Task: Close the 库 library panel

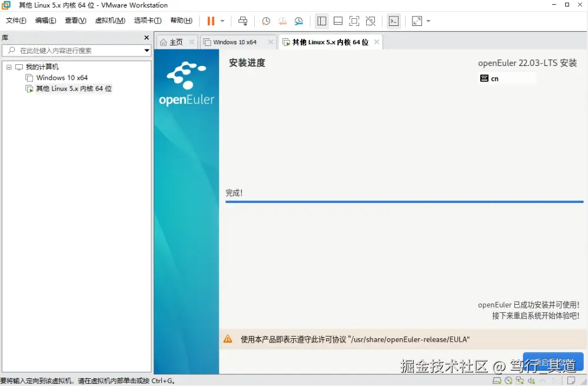Action: point(147,38)
